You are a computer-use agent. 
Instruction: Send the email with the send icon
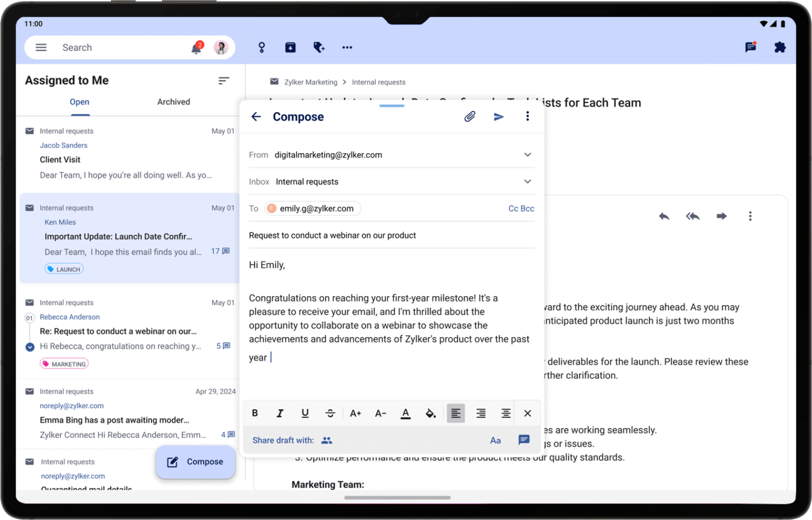coord(499,116)
